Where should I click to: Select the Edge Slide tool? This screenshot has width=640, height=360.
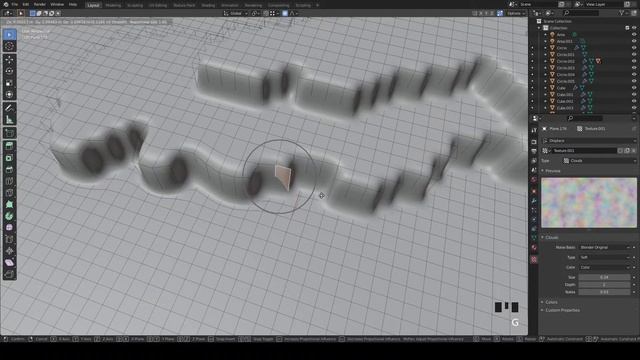tap(9, 239)
